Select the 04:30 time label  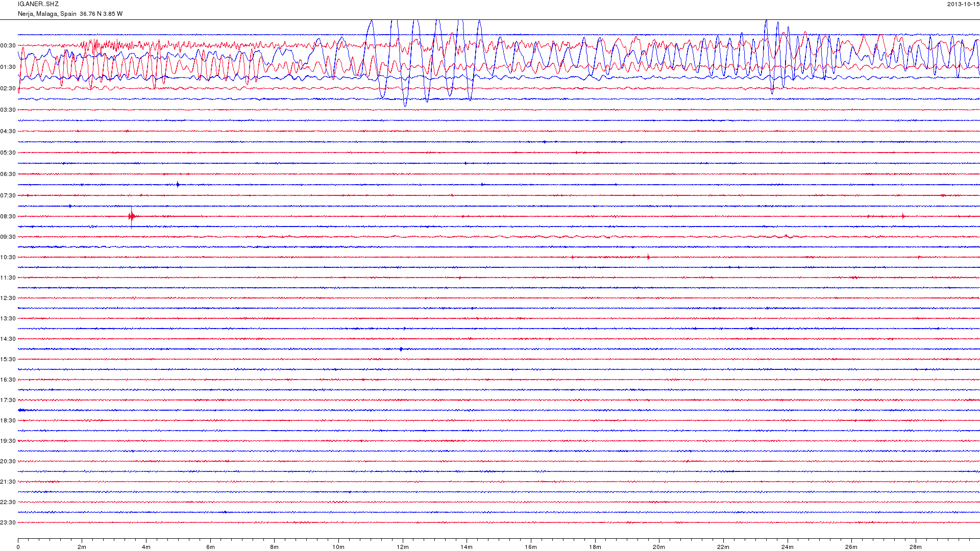click(x=8, y=131)
